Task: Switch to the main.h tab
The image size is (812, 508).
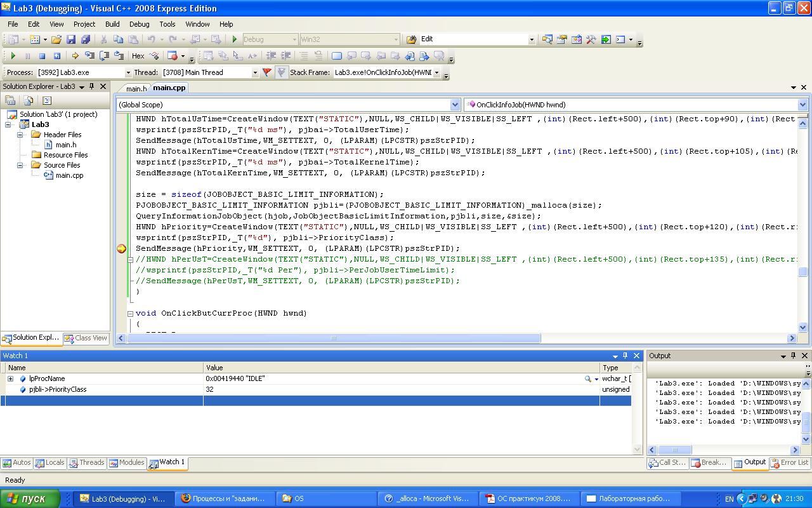Action: pyautogui.click(x=136, y=88)
